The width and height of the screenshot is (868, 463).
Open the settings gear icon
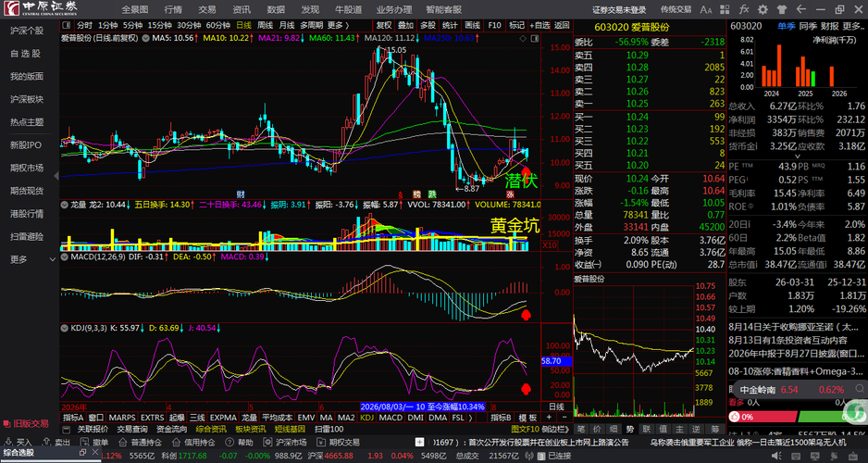763,9
